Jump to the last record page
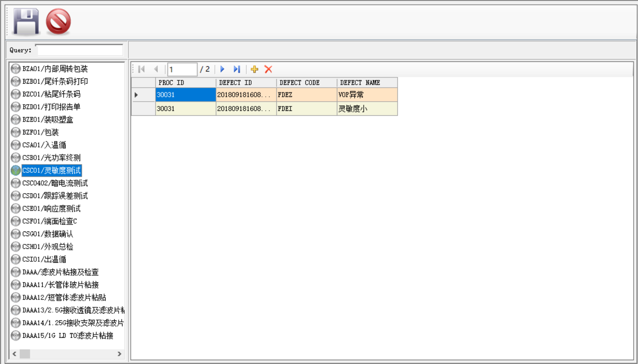Screen dimensions: 638x364 (237, 69)
